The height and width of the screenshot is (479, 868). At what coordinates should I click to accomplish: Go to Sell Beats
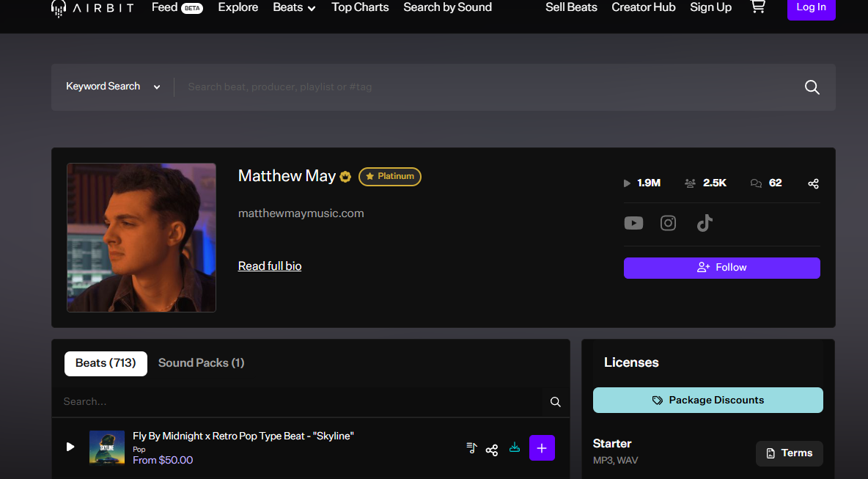tap(571, 8)
